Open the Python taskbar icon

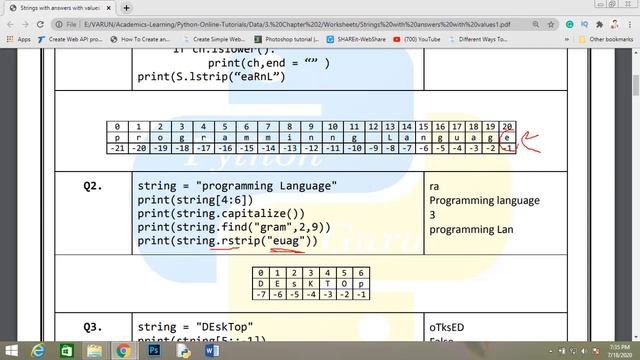coord(183,351)
